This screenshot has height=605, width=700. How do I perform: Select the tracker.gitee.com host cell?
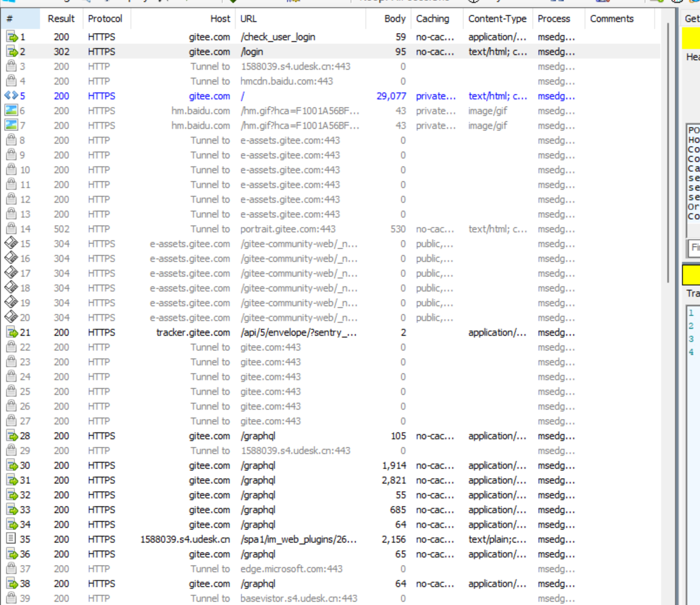[x=193, y=332]
